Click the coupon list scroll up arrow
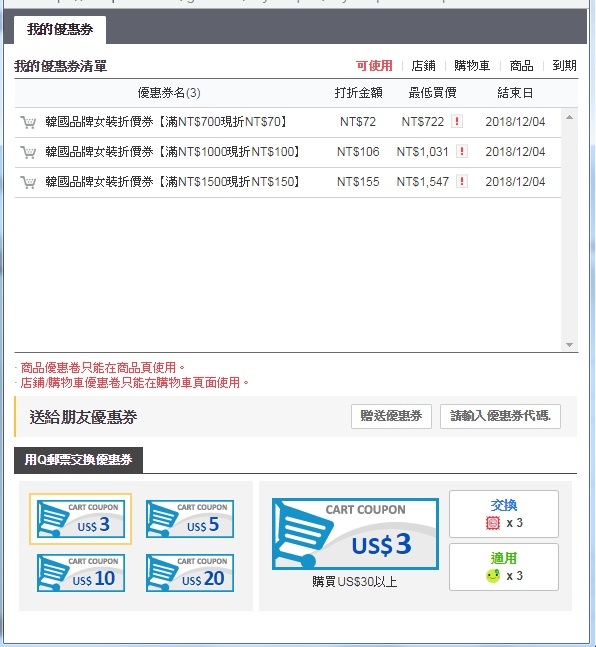Screen dimensions: 596x647 click(570, 117)
